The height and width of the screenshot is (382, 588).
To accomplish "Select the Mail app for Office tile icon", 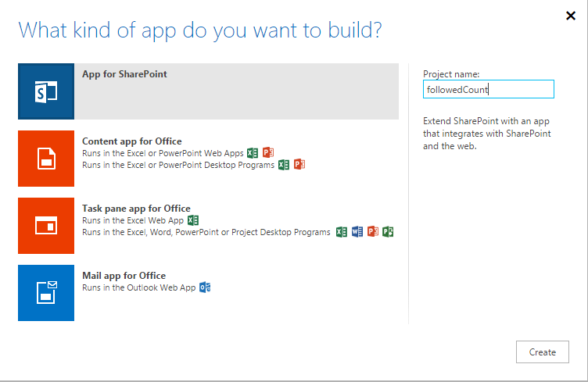I will [x=46, y=293].
